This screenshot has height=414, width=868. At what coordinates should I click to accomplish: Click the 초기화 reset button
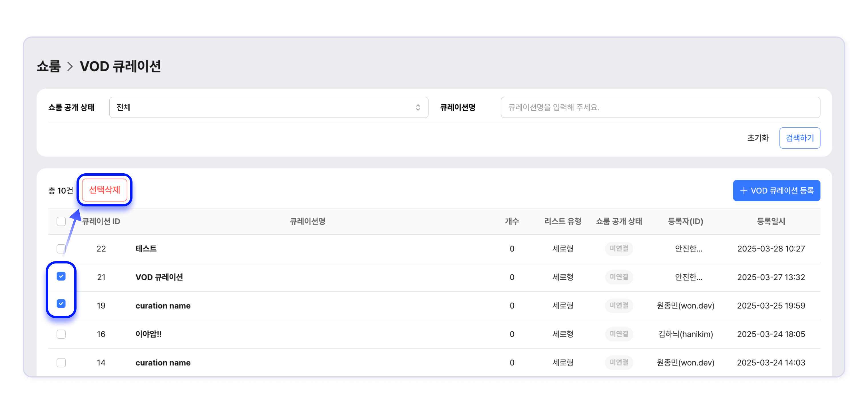pyautogui.click(x=757, y=138)
